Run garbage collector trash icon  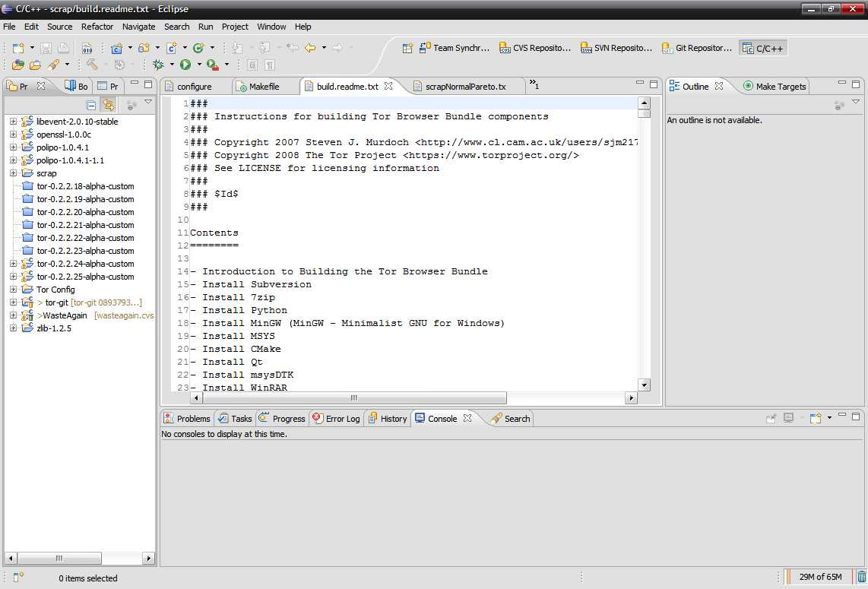[861, 577]
